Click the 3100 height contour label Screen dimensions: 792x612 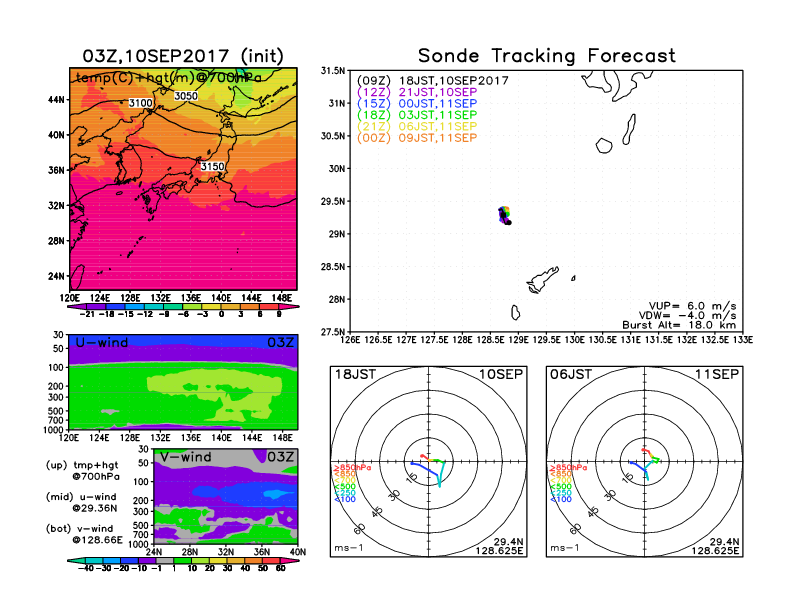tap(140, 103)
